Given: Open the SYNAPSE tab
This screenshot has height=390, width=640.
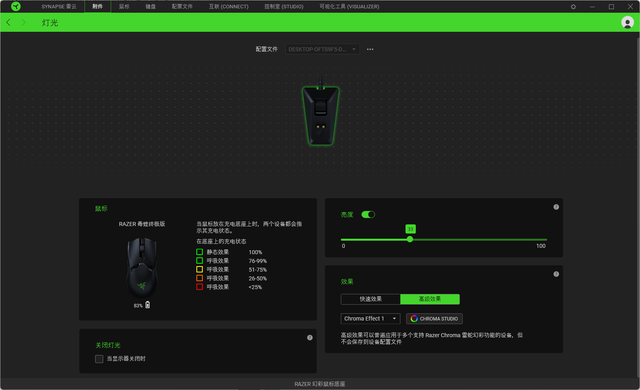Looking at the screenshot, I should coord(59,7).
